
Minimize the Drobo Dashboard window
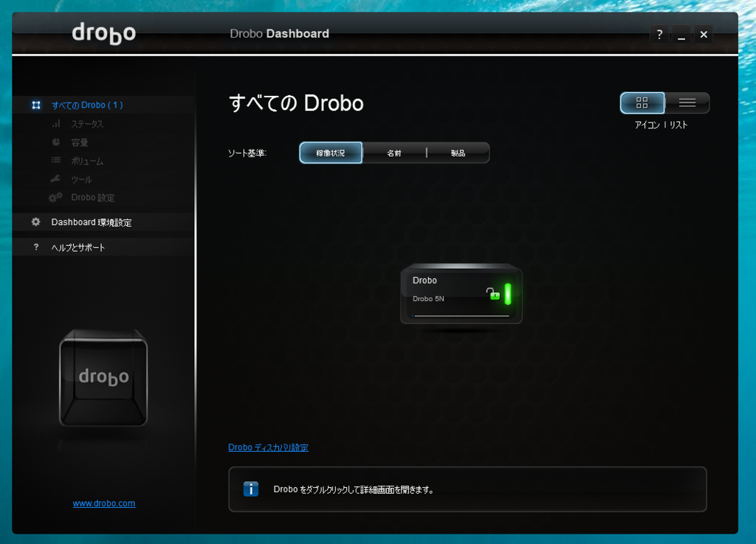(681, 35)
